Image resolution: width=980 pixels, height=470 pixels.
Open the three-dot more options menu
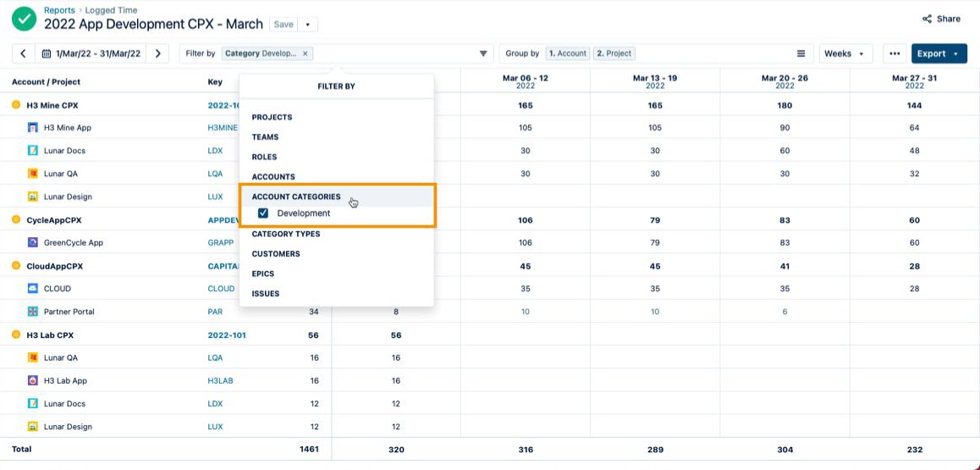(x=895, y=53)
